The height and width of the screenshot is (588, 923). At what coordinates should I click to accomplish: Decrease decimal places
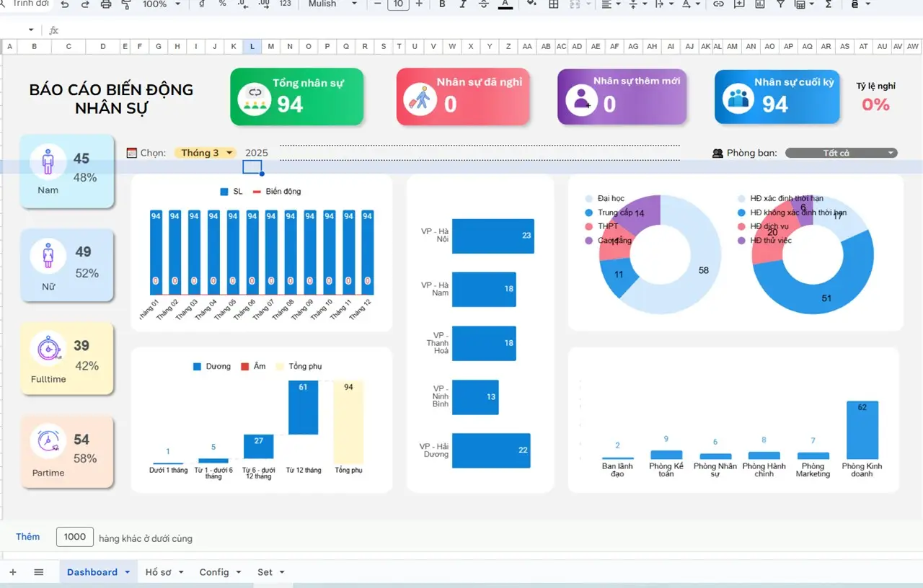[x=243, y=4]
